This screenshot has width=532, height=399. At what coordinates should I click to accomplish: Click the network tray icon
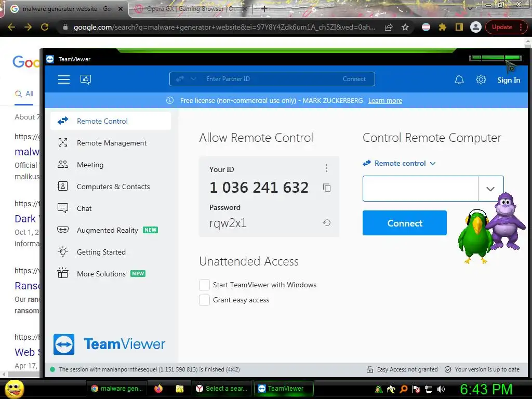pyautogui.click(x=429, y=389)
